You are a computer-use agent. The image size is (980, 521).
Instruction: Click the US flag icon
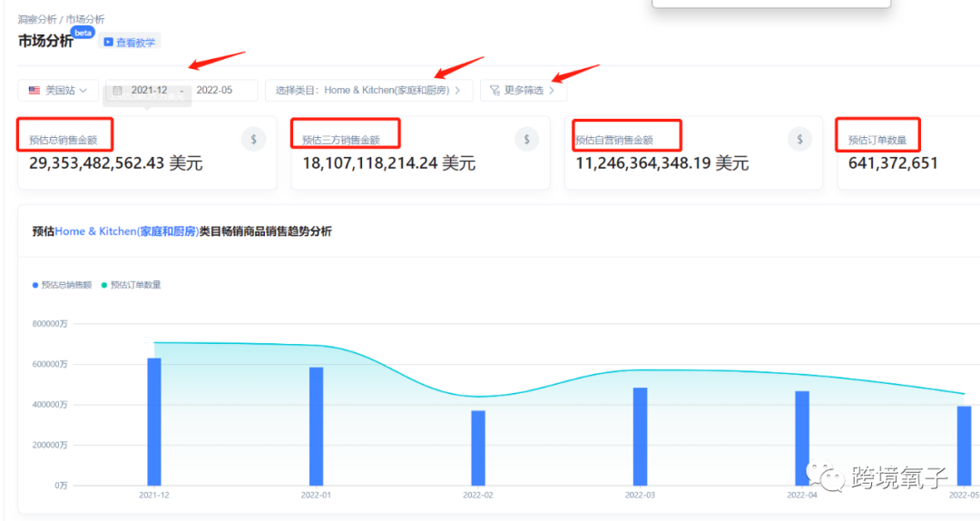coord(34,91)
